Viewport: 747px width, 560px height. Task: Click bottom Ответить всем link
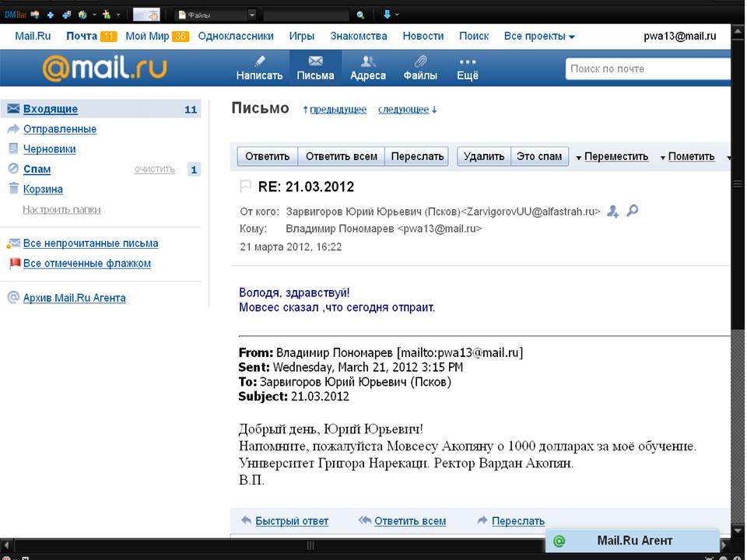(x=410, y=521)
